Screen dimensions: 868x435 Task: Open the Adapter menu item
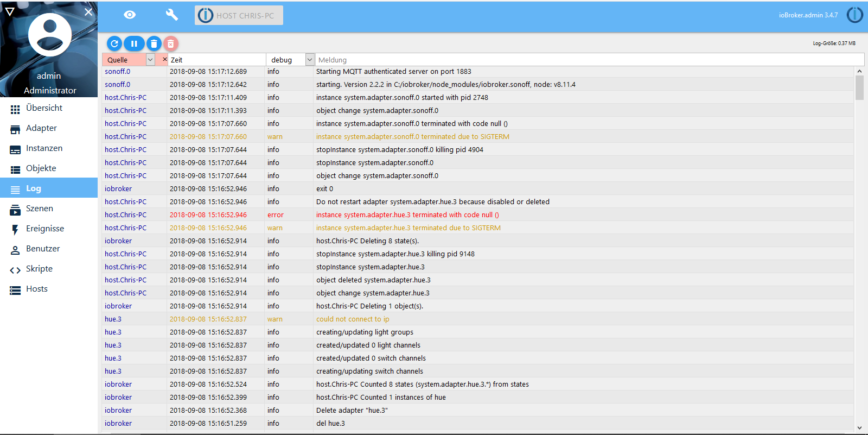41,128
